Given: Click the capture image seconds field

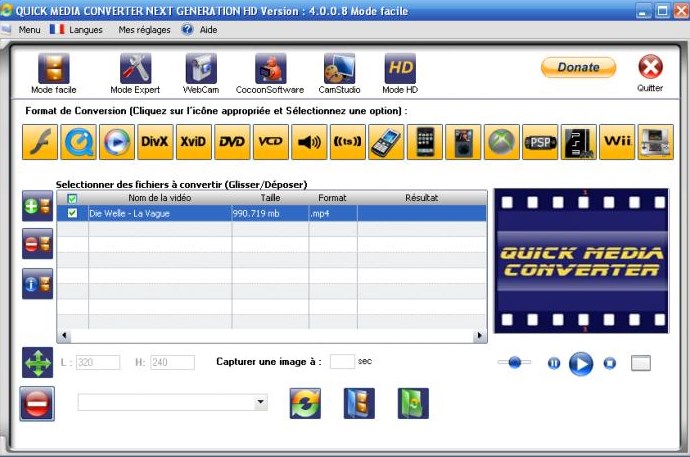Looking at the screenshot, I should (342, 361).
